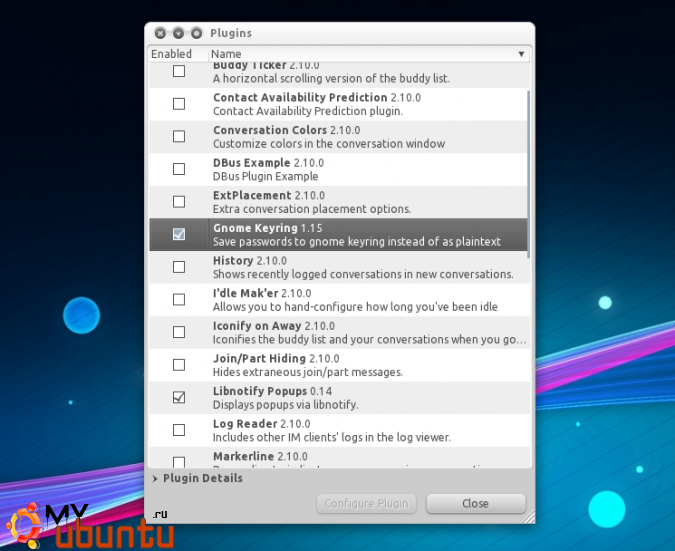Screen dimensions: 675x551
Task: Sort by the Enabled column header
Action: pos(172,54)
